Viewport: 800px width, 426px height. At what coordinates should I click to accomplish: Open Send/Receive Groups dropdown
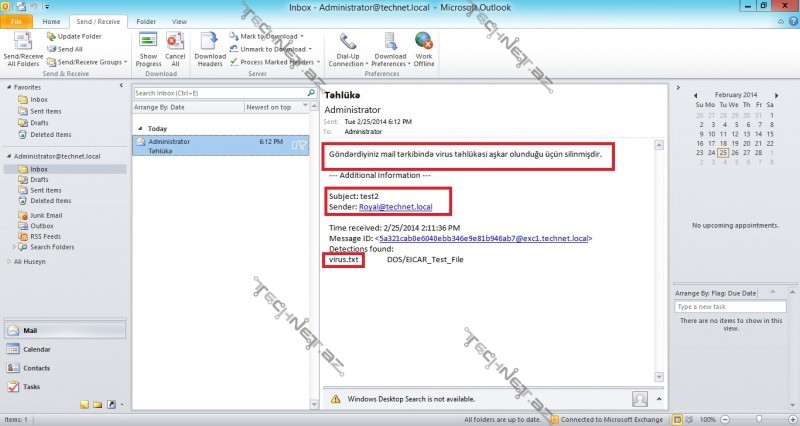click(x=87, y=62)
